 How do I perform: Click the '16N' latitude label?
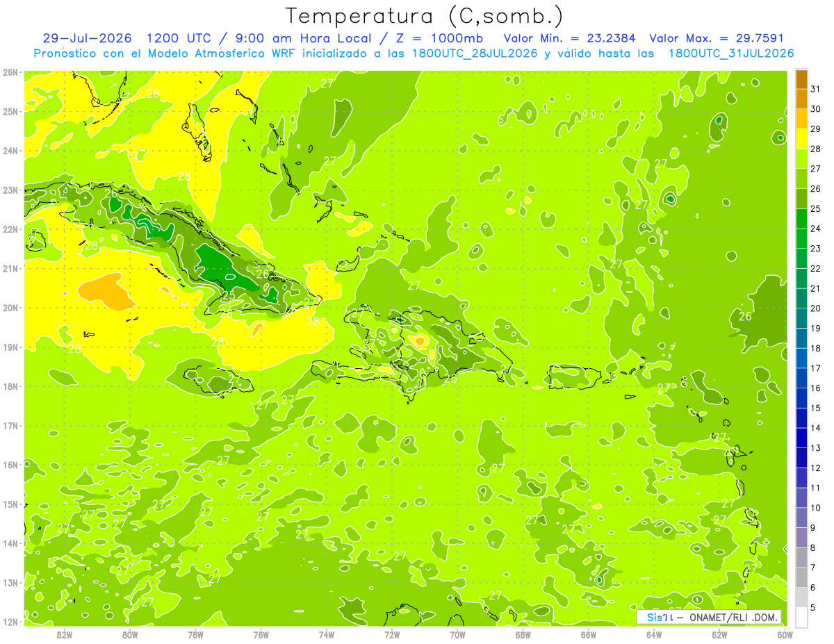click(x=10, y=465)
